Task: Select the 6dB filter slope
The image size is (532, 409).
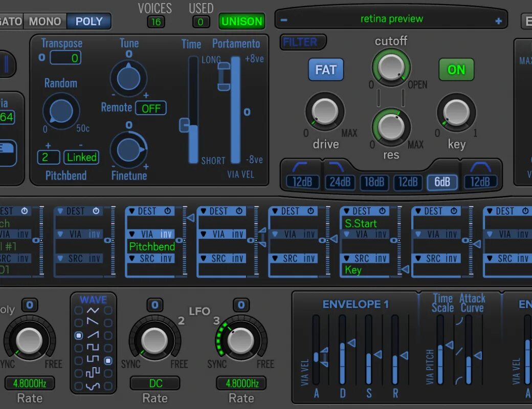Action: click(442, 182)
